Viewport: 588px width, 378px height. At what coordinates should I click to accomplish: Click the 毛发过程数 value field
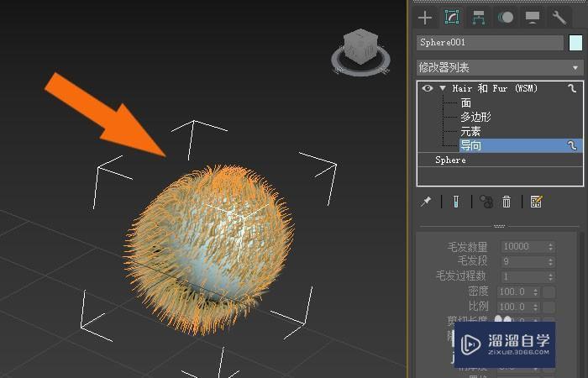524,276
